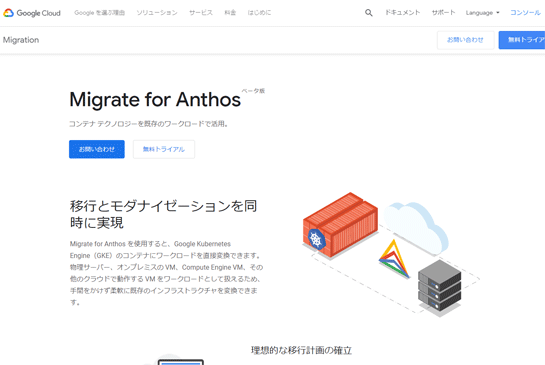Click the Anthos triangle logo
This screenshot has width=545, height=365.
(394, 259)
